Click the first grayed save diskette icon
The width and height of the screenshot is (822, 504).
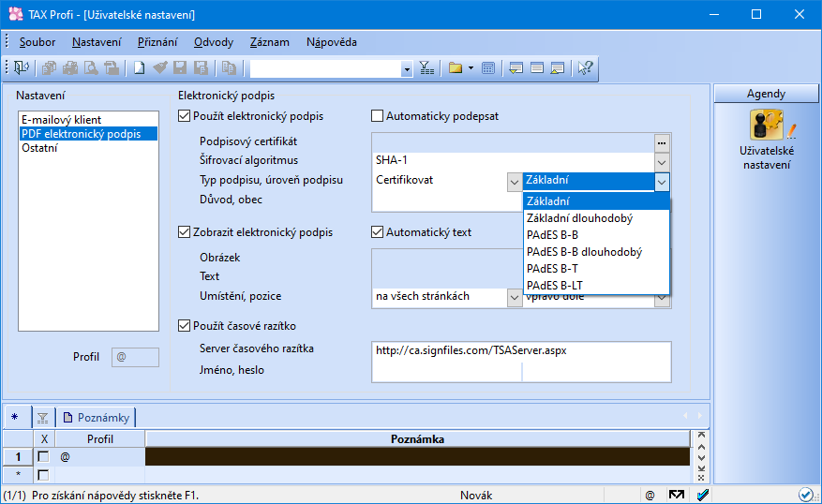pyautogui.click(x=180, y=68)
